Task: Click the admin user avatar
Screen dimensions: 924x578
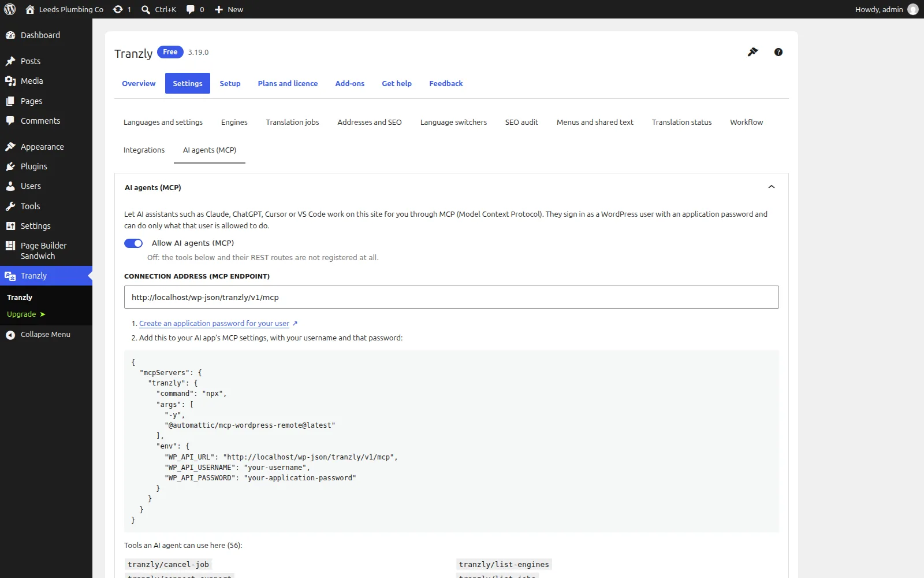Action: 913,9
